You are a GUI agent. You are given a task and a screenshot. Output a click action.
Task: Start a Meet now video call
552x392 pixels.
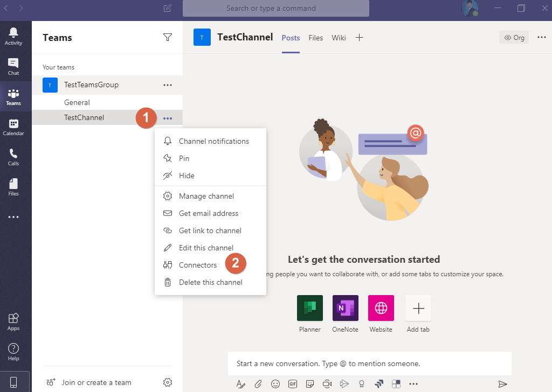[327, 384]
